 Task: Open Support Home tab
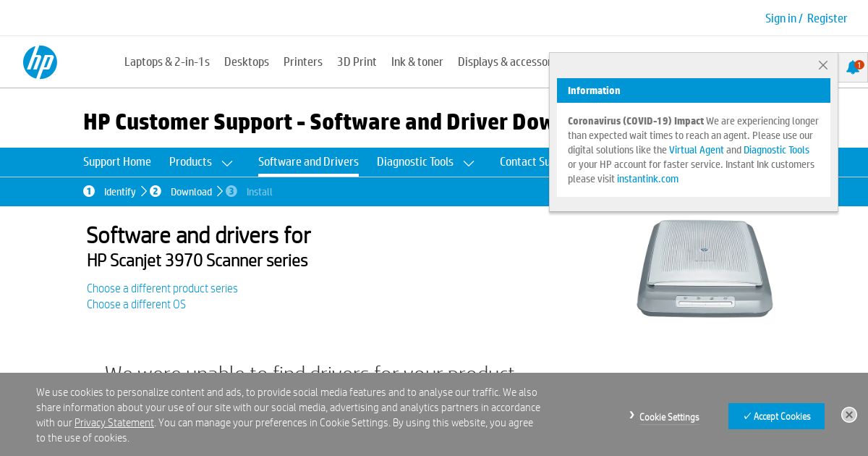point(117,161)
